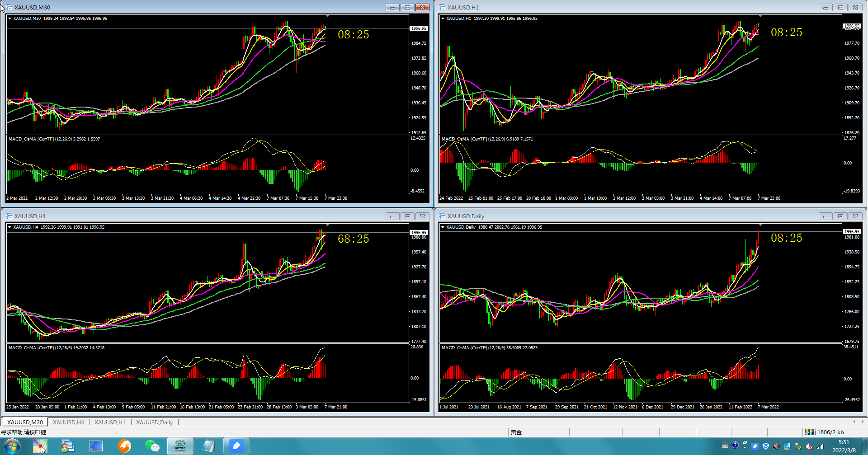Expand the arrow beside XAUUSD,H1 chart label
The height and width of the screenshot is (455, 868).
coord(443,19)
